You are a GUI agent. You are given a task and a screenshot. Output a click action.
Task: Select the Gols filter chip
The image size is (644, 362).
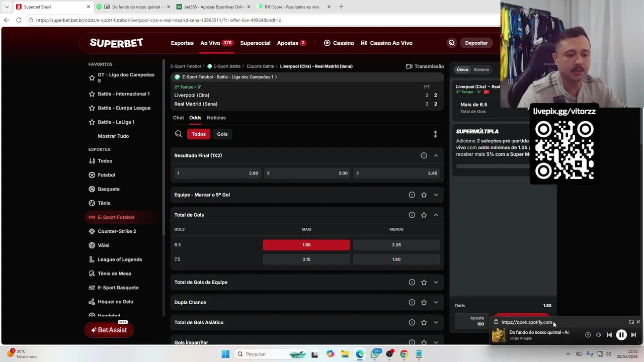coord(222,134)
